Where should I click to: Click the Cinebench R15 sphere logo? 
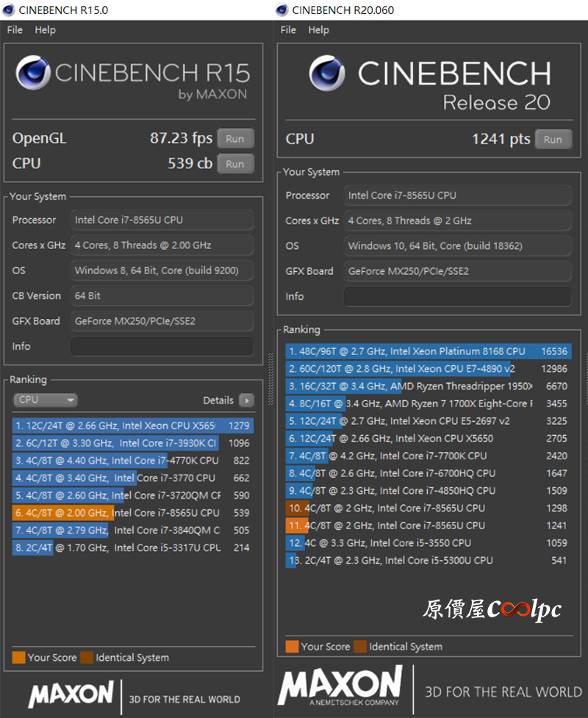(33, 72)
